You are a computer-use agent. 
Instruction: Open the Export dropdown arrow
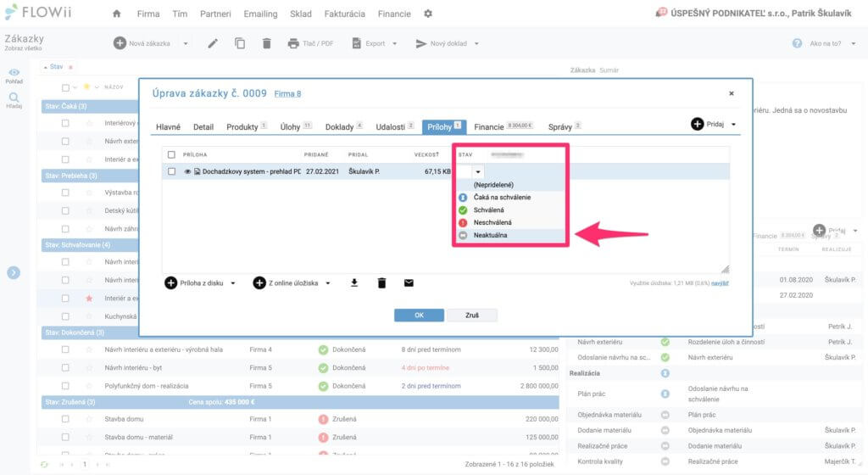point(395,43)
